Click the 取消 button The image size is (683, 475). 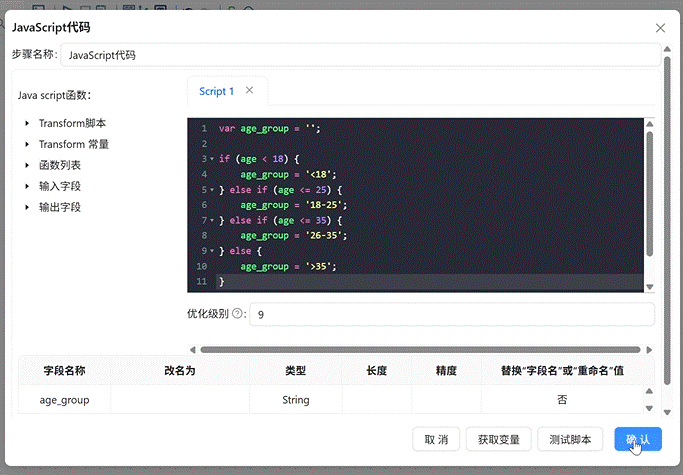[x=436, y=439]
